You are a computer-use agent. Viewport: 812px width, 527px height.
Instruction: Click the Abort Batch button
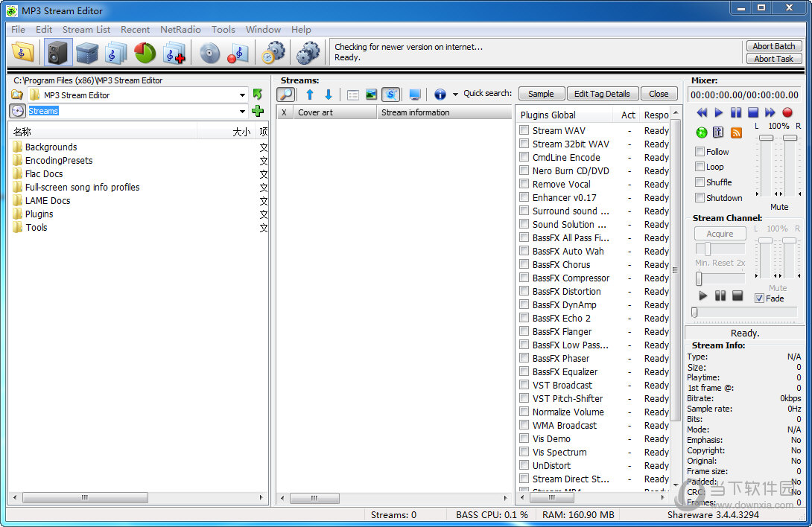click(x=774, y=46)
